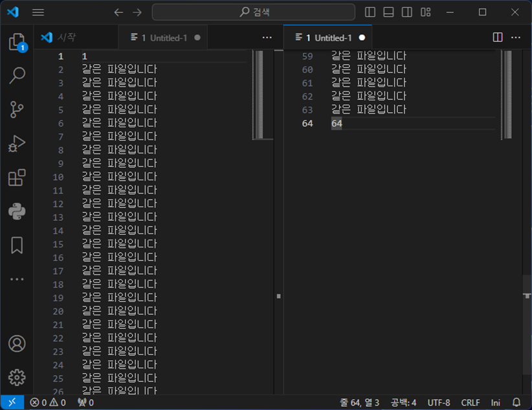Open go-to-line via 줄 64, 열 3
The height and width of the screenshot is (410, 532).
click(360, 402)
